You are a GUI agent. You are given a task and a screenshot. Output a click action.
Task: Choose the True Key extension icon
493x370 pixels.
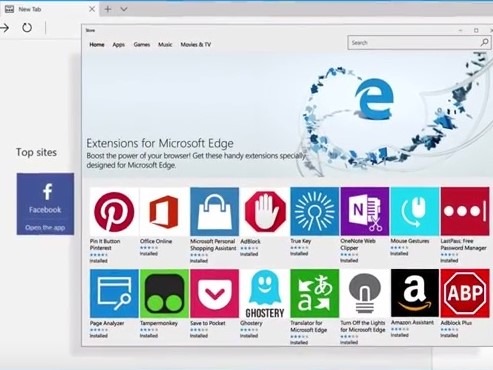click(315, 212)
